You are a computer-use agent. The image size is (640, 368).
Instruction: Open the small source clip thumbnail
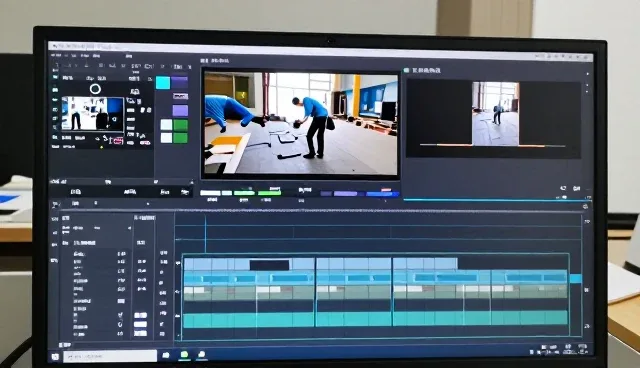tap(92, 114)
